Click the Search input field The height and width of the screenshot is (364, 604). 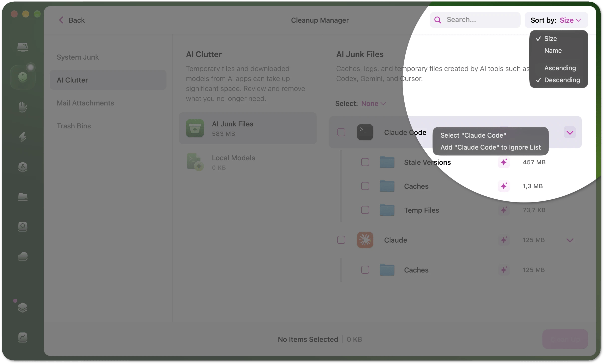click(475, 20)
